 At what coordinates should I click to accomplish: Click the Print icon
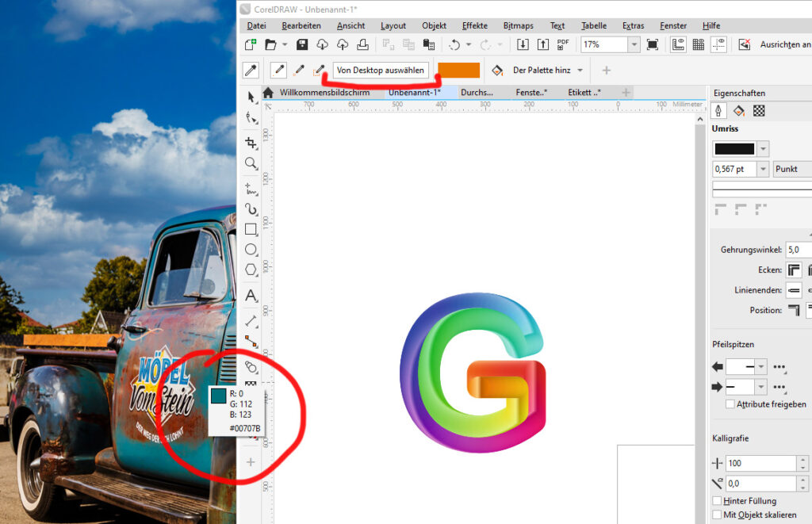coord(362,44)
